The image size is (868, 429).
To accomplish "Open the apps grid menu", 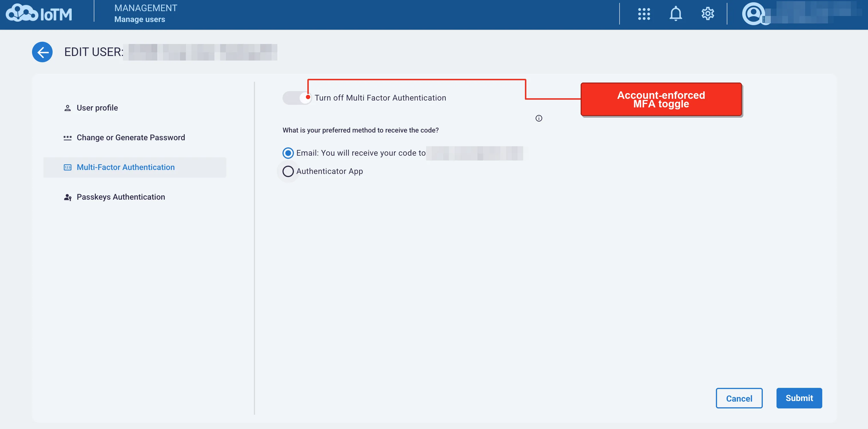I will click(x=644, y=14).
